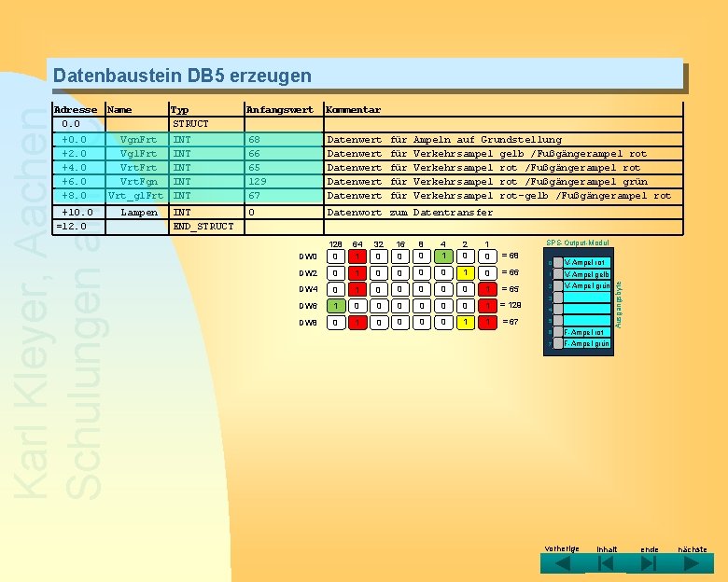The image size is (728, 582).
Task: Click the address =12.0 cell
Action: [x=79, y=226]
